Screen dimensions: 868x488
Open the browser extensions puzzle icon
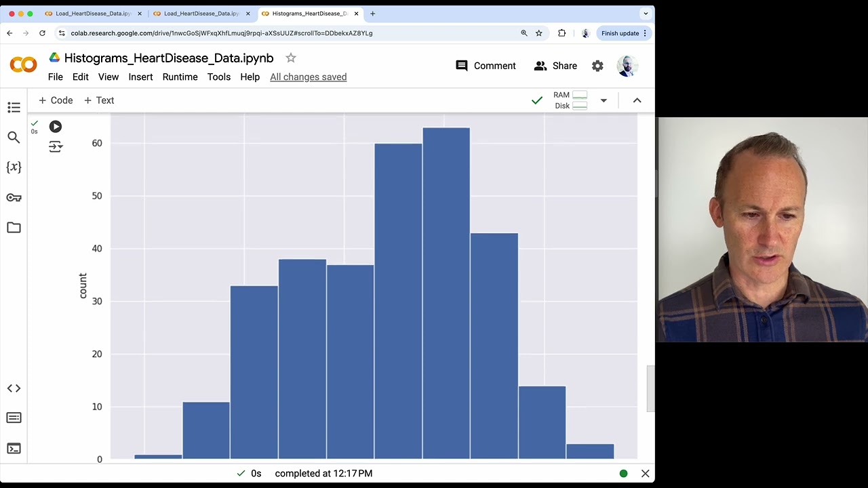[x=561, y=33]
